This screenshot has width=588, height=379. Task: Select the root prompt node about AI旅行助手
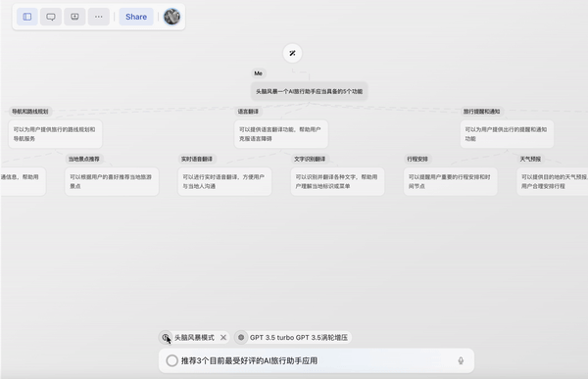pos(309,91)
